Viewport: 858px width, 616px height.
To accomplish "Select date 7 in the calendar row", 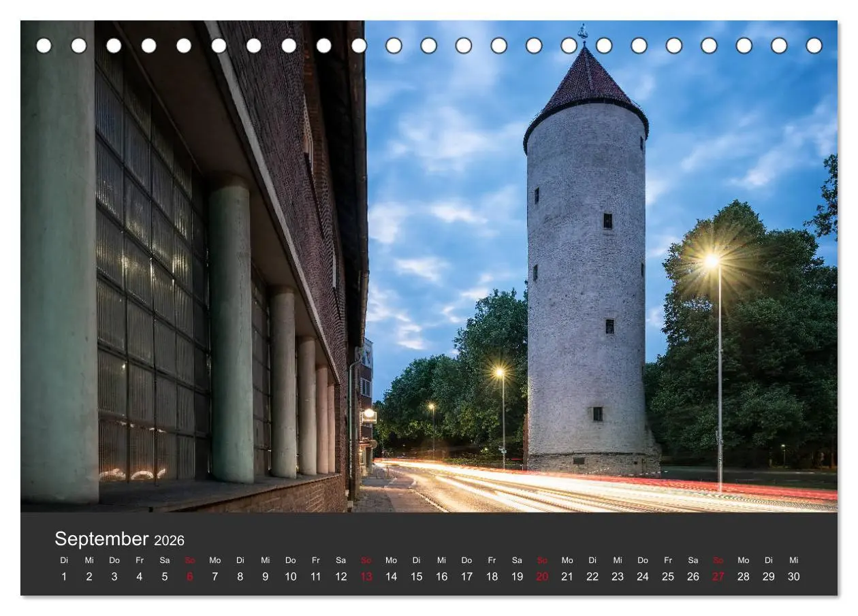I will (x=215, y=577).
